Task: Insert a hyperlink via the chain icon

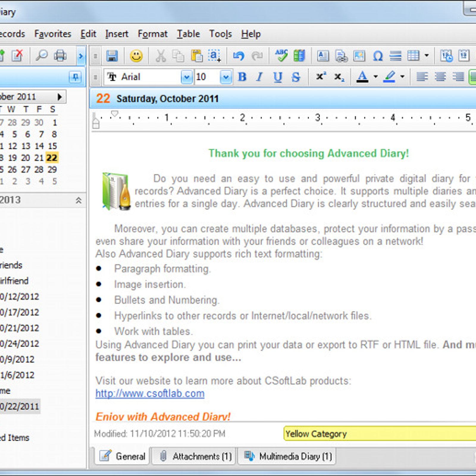Action: (341, 56)
